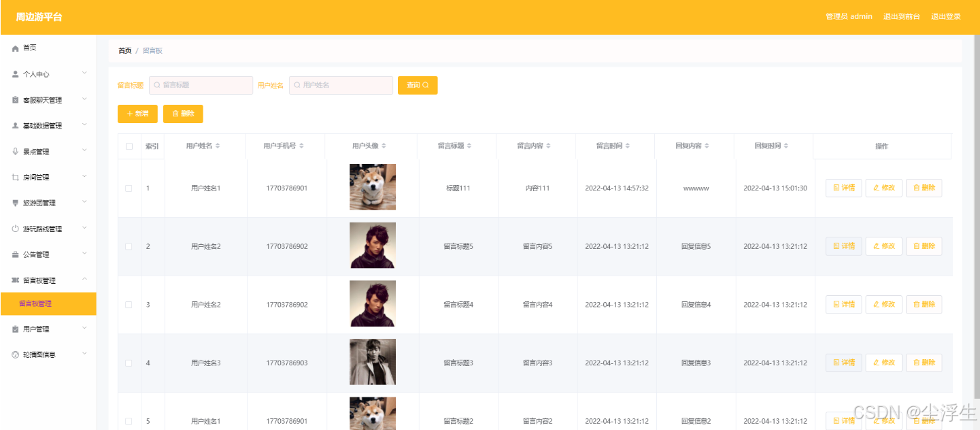Click 修改 for row 2
Screen dimensions: 980x430
point(883,246)
